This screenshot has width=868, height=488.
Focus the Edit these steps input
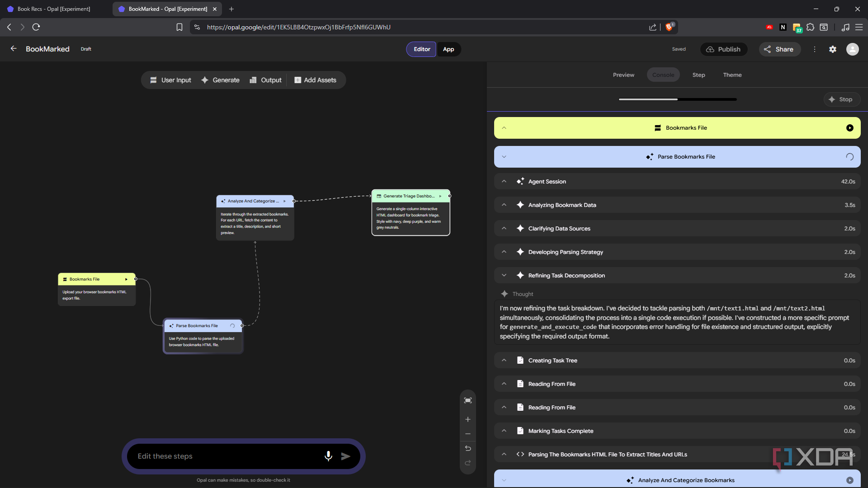[x=226, y=456]
